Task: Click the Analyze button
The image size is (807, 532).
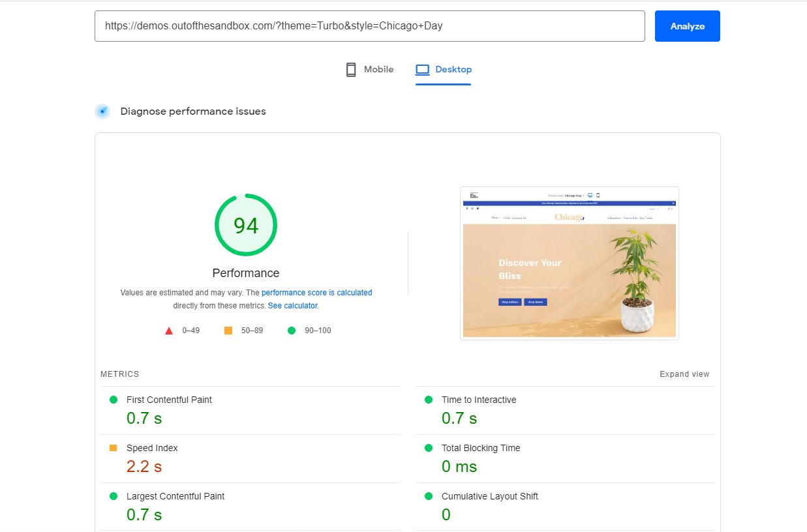Action: click(687, 26)
